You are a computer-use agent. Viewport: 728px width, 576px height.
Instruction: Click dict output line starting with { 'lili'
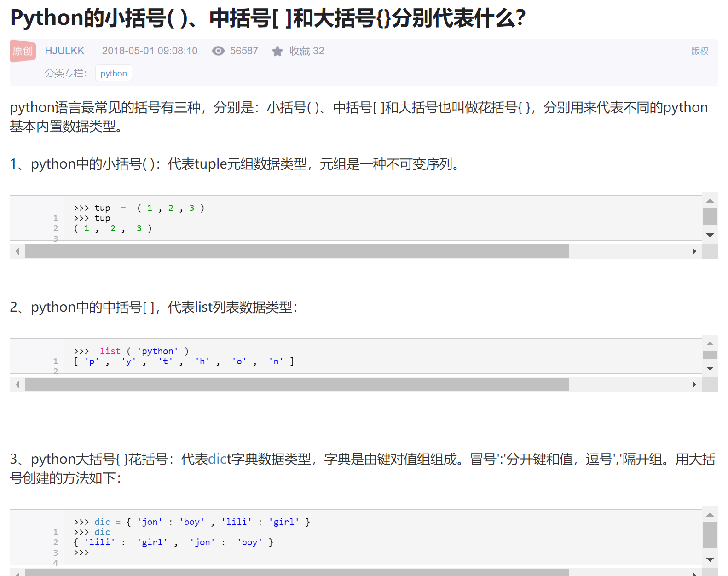tap(173, 542)
